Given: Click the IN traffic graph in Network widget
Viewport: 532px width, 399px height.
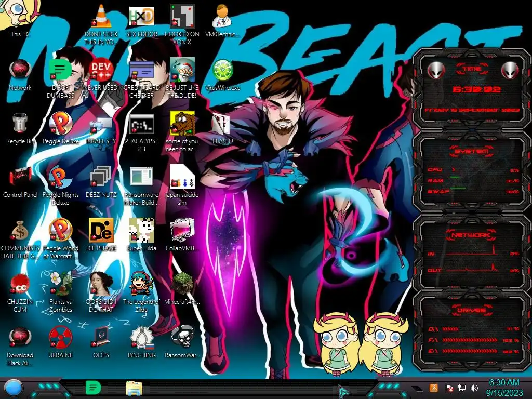Looking at the screenshot, I should click(473, 251).
